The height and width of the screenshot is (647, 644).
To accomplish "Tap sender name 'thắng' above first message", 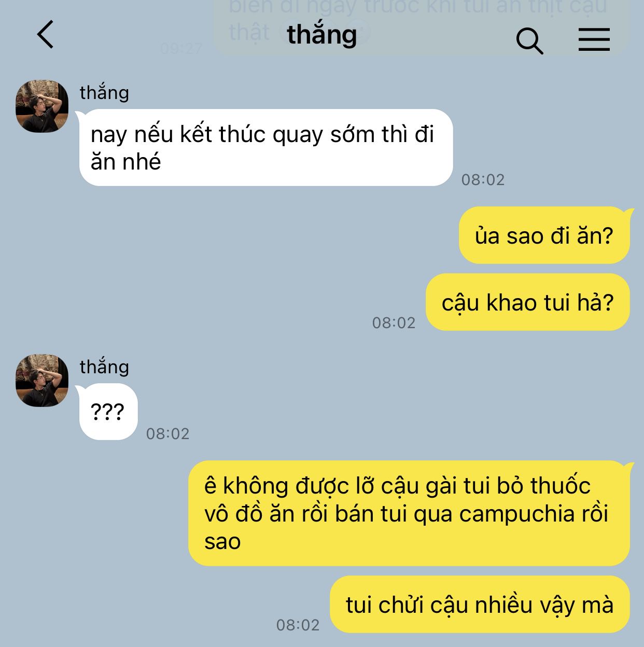I will coord(104,92).
